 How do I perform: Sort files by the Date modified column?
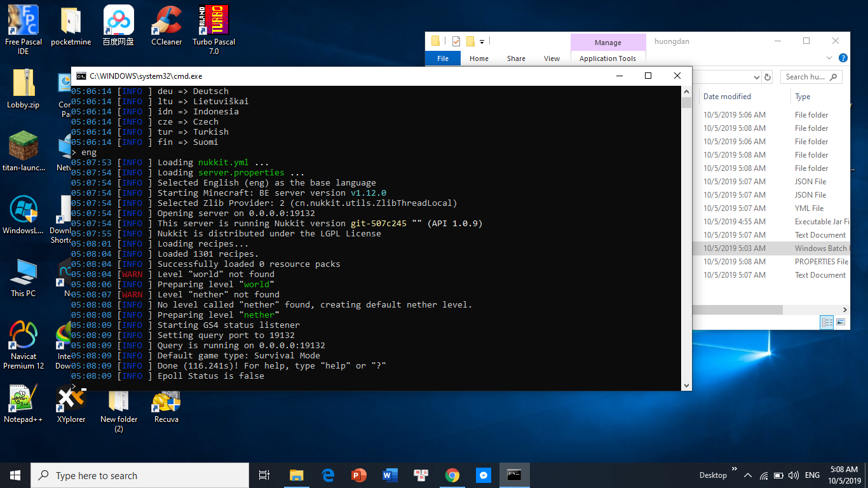[727, 97]
